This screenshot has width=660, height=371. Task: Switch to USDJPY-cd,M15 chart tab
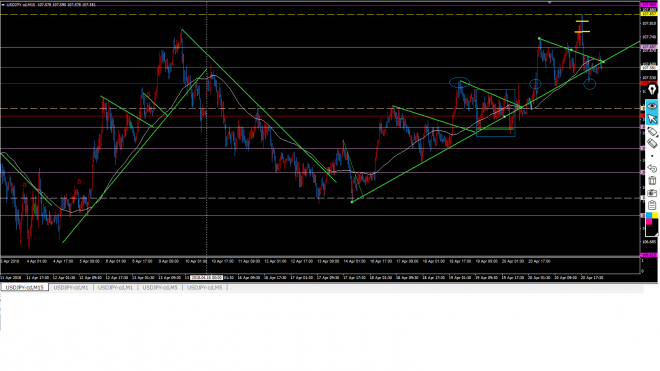pos(24,288)
